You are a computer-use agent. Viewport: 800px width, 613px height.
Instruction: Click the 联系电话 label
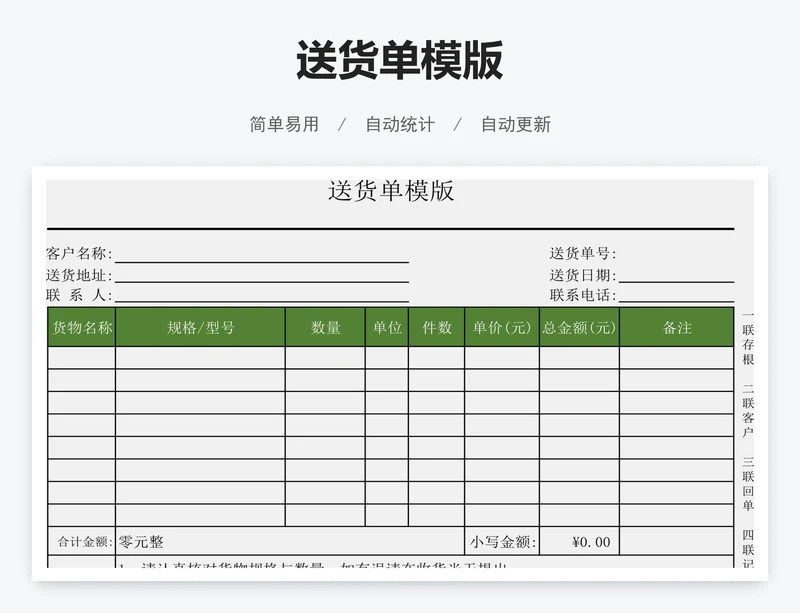point(583,295)
